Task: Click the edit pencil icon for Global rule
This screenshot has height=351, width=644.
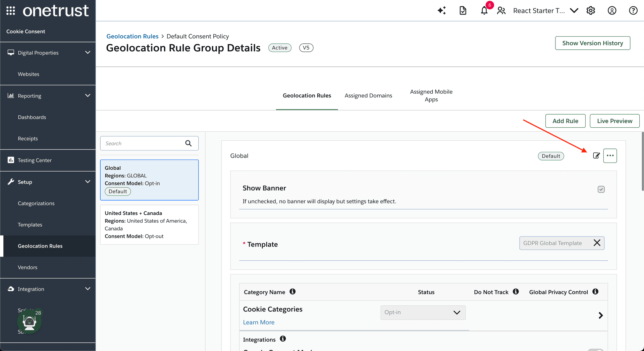Action: tap(596, 156)
